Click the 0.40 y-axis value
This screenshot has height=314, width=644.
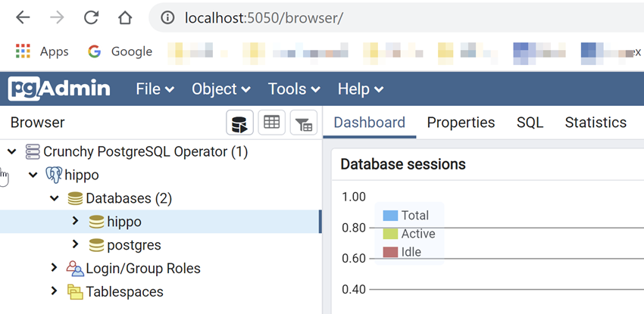point(354,289)
